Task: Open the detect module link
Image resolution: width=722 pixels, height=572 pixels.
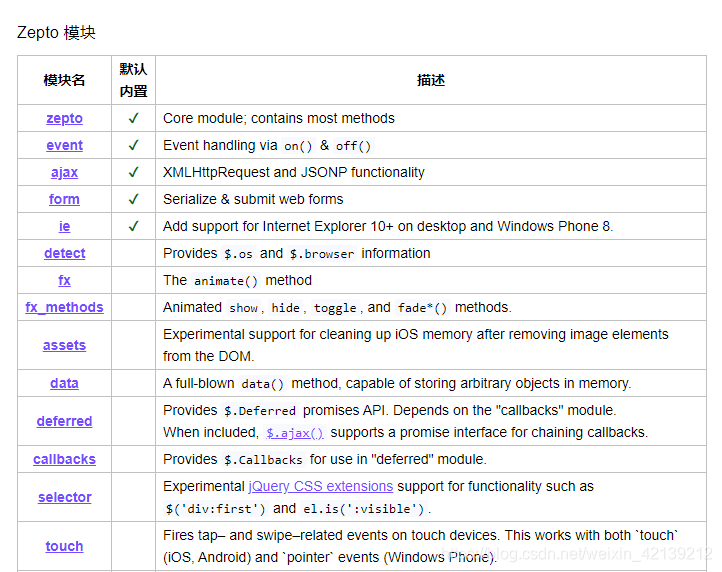Action: click(64, 253)
